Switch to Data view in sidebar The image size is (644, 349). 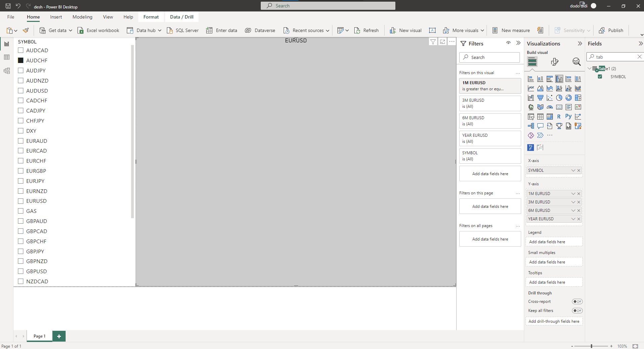click(x=7, y=57)
